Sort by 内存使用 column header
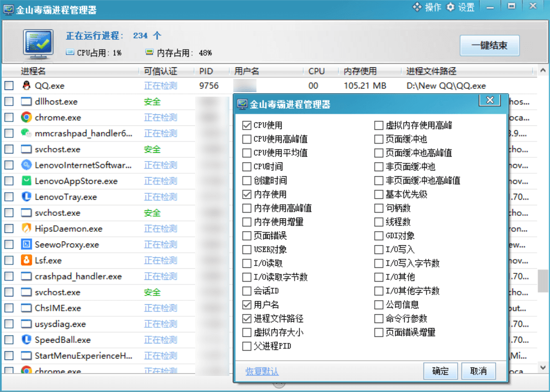The width and height of the screenshot is (550, 392). (x=360, y=71)
